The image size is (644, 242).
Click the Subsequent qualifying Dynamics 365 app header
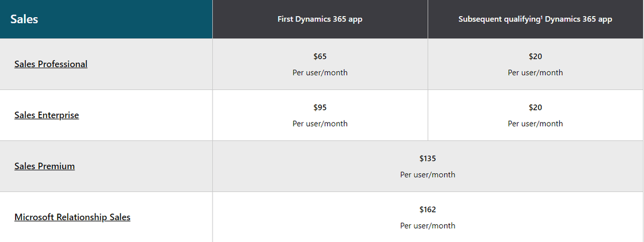[535, 19]
